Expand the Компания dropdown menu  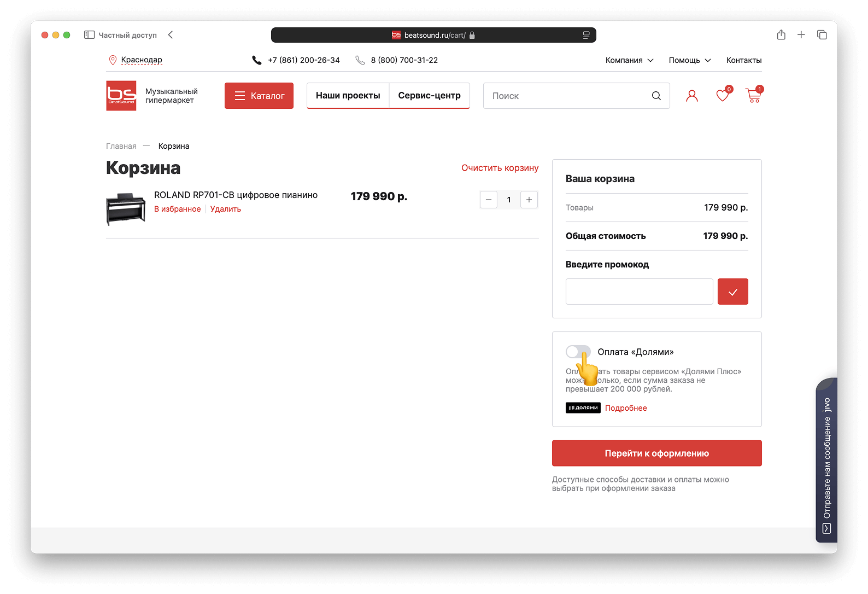click(629, 60)
